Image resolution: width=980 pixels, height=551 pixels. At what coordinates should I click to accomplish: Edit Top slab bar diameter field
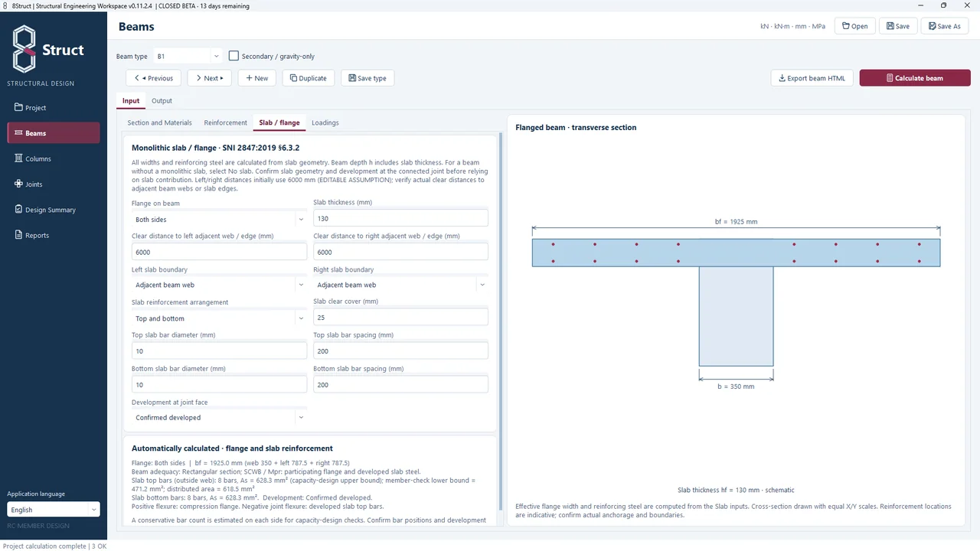click(x=219, y=351)
